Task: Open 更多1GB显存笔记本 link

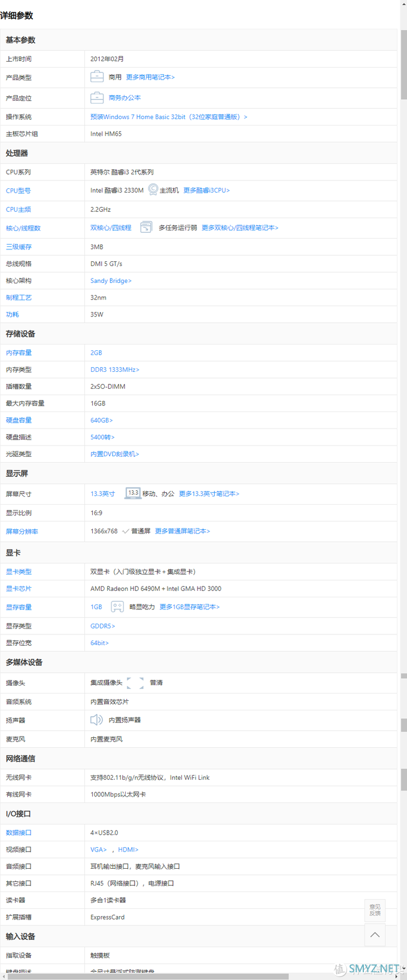Action: pos(190,607)
